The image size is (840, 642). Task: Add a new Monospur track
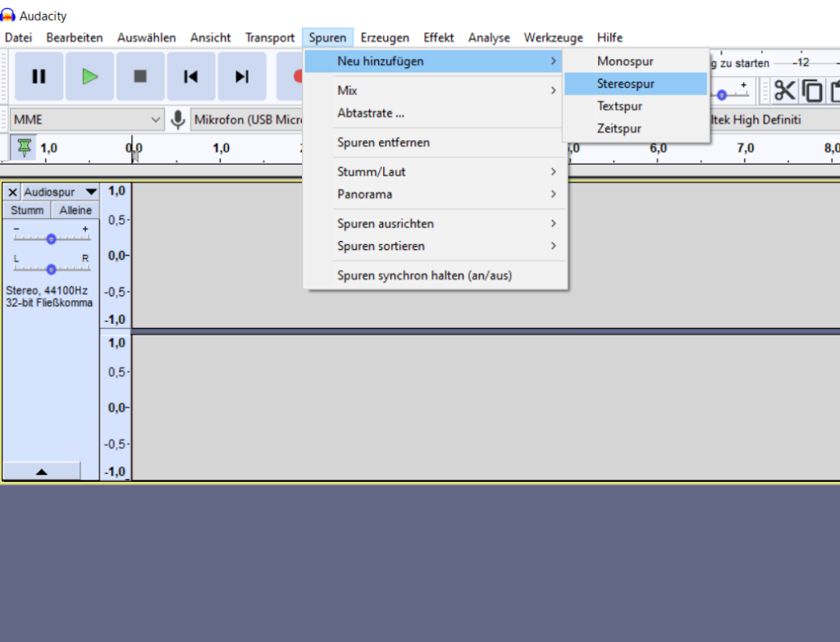click(636, 61)
